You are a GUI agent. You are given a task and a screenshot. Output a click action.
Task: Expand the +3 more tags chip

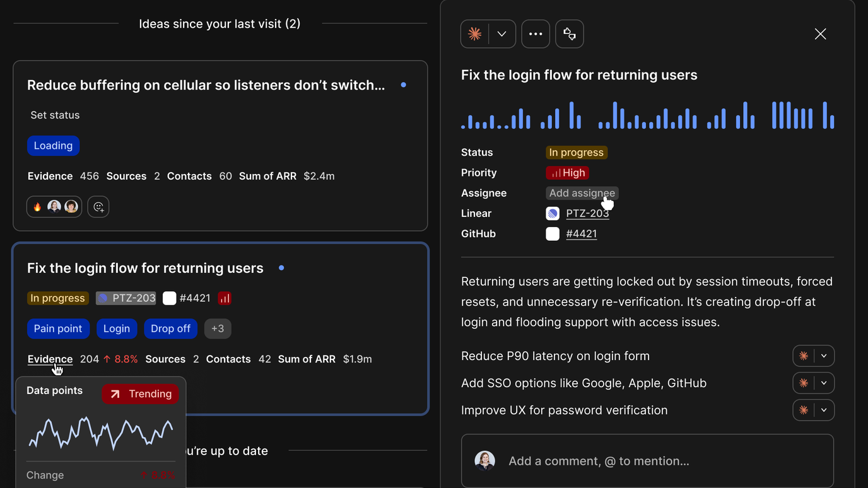point(218,328)
